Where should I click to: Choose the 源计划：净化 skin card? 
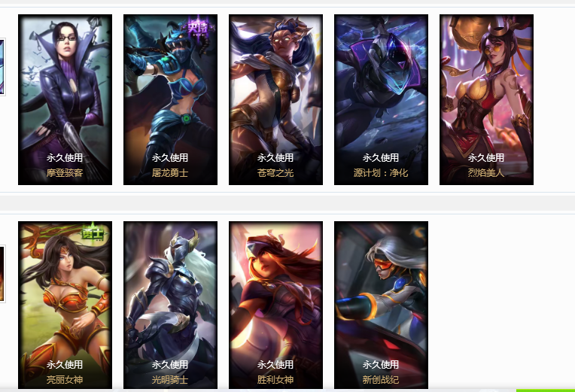(x=381, y=100)
